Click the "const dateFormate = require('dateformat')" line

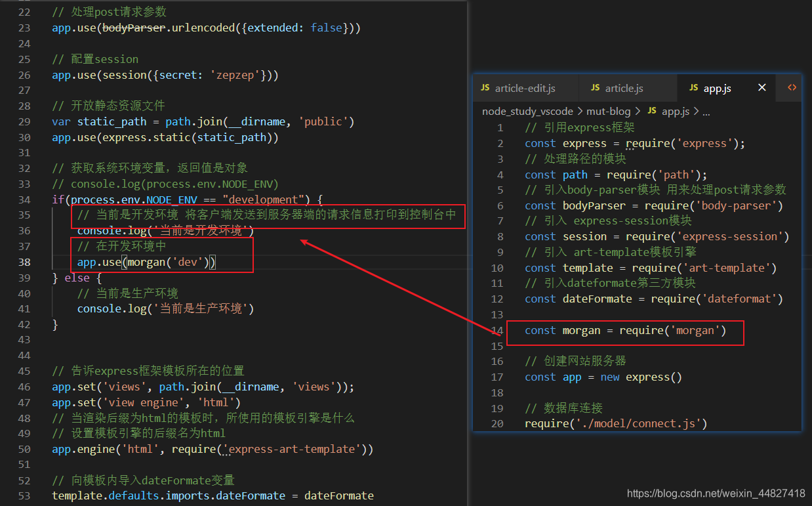(x=654, y=299)
